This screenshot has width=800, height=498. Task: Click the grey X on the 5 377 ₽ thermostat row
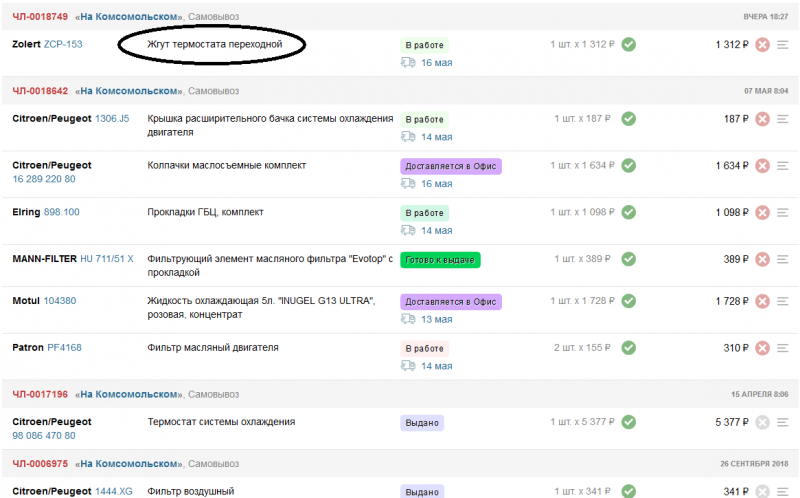click(x=762, y=422)
